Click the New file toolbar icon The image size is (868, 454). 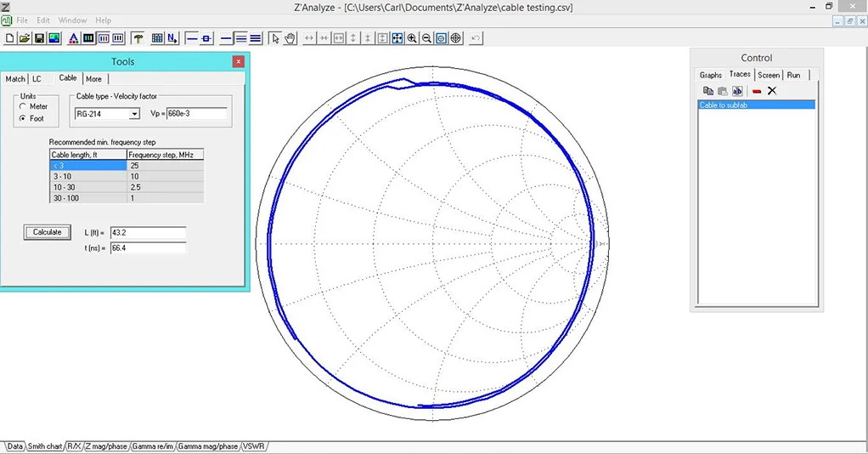coord(9,38)
